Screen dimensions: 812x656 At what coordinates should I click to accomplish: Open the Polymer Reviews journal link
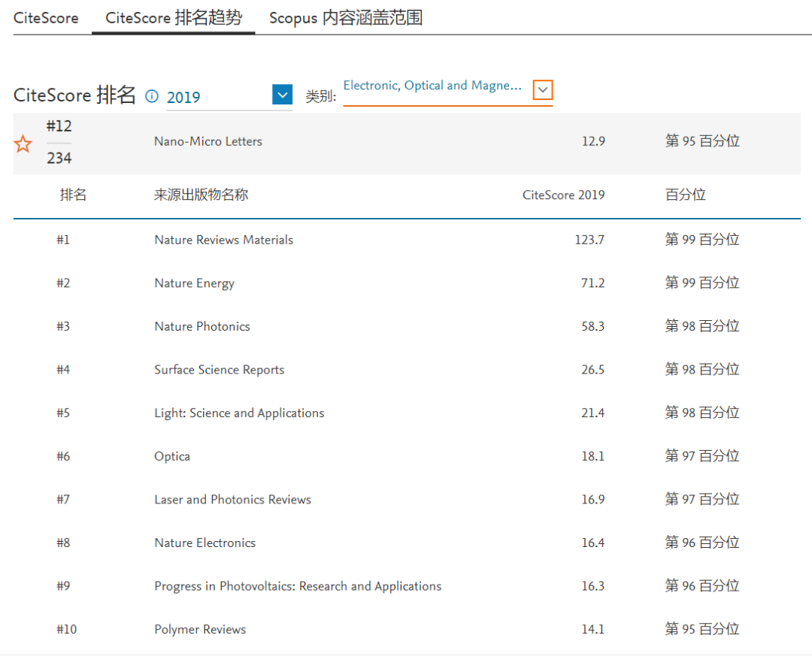pyautogui.click(x=200, y=630)
